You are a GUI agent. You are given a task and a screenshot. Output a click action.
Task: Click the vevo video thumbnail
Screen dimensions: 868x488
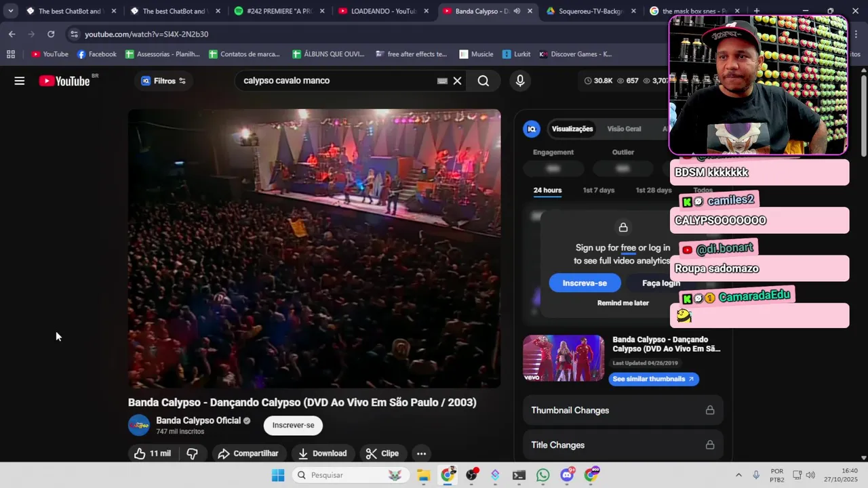564,358
